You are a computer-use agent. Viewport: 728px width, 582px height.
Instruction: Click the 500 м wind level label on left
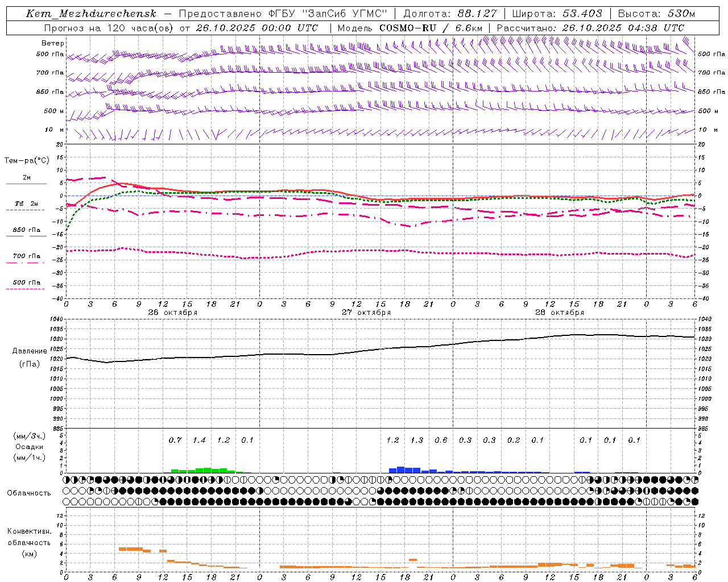pyautogui.click(x=54, y=111)
